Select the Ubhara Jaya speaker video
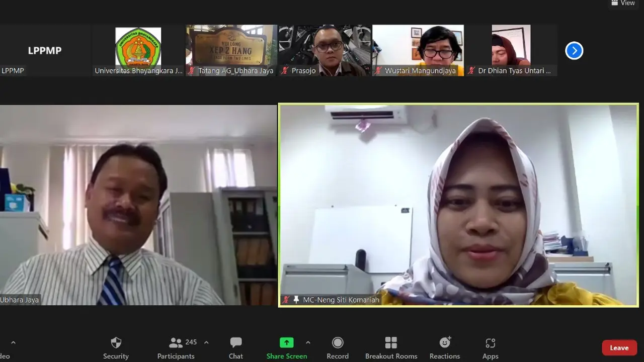644x362 pixels. coord(138,205)
